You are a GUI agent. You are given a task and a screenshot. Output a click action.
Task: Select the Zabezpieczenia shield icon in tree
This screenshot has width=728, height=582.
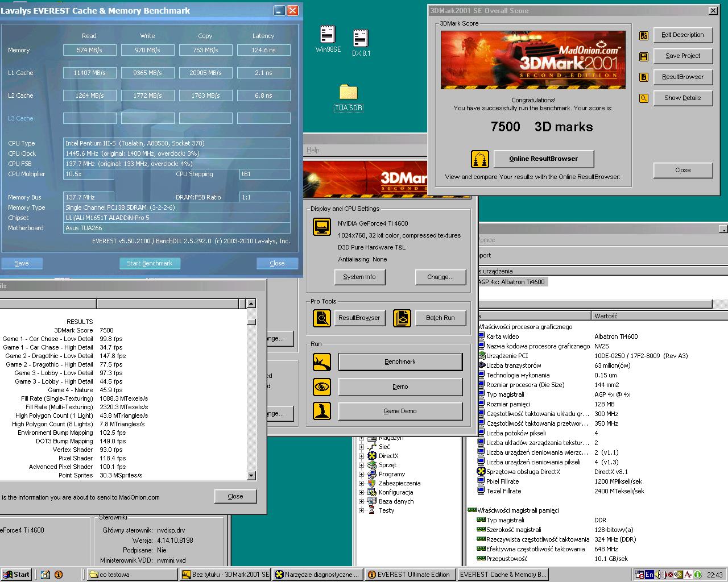372,483
